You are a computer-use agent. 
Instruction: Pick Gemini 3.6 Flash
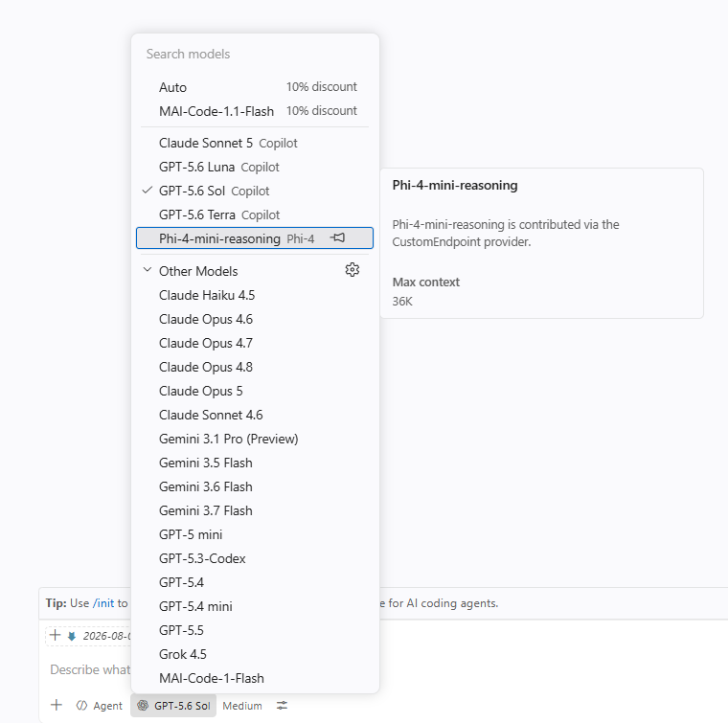pyautogui.click(x=255, y=486)
